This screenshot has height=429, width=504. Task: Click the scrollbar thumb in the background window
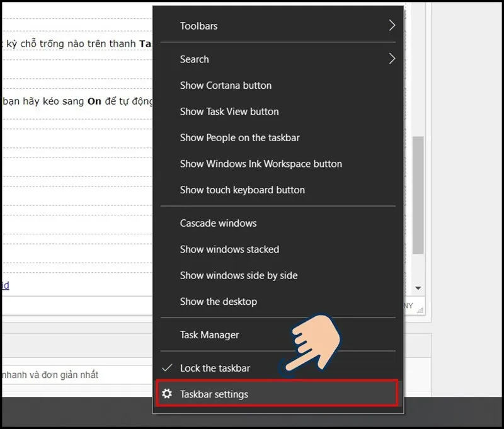(x=418, y=195)
